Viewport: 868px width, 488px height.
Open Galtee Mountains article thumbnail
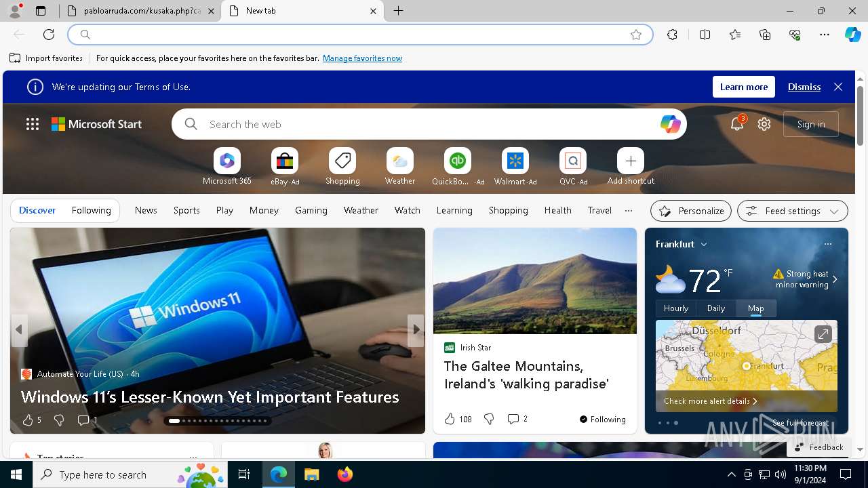pyautogui.click(x=535, y=281)
